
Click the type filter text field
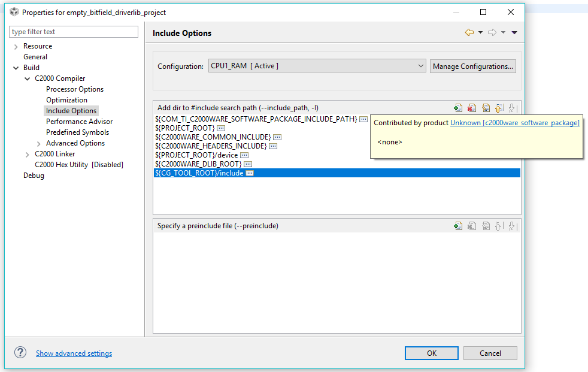coord(74,32)
